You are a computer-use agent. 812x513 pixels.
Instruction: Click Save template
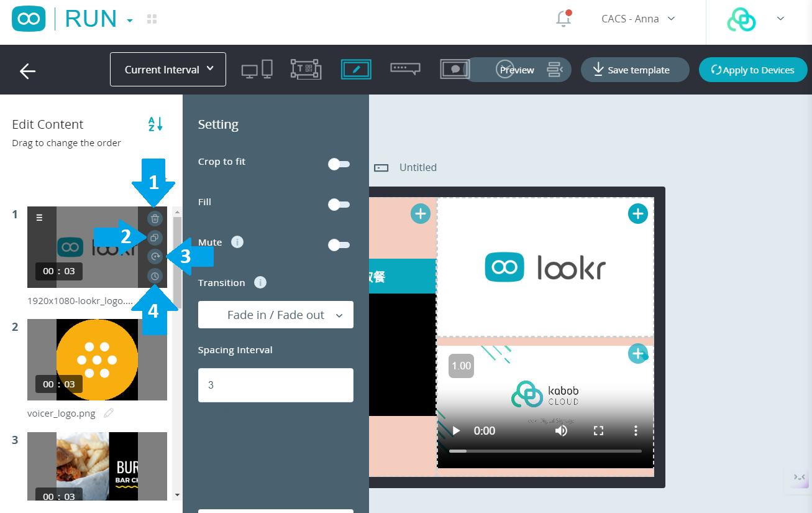pyautogui.click(x=635, y=70)
